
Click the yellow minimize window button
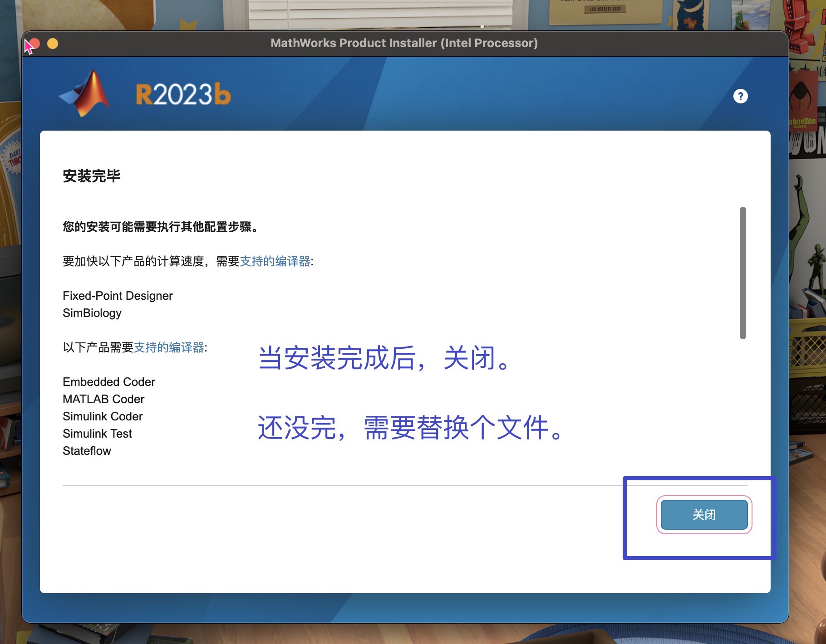click(x=53, y=44)
